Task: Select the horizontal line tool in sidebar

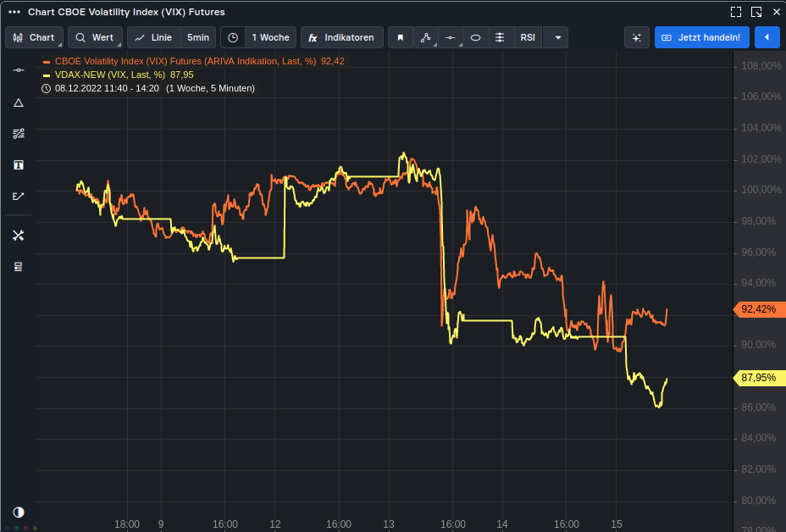Action: [19, 70]
